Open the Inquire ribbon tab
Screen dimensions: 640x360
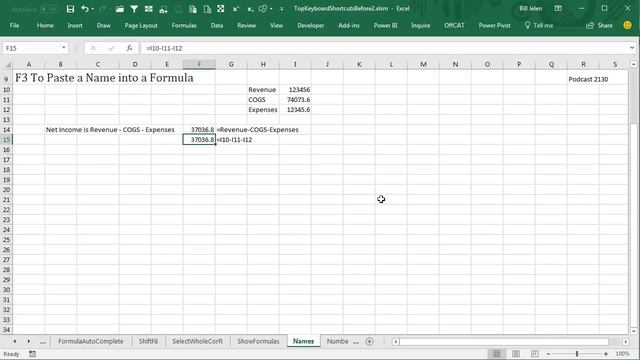coord(420,25)
